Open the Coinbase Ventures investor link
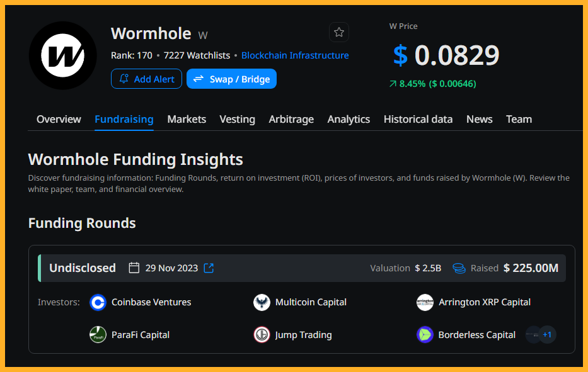This screenshot has height=372, width=588. pyautogui.click(x=151, y=302)
